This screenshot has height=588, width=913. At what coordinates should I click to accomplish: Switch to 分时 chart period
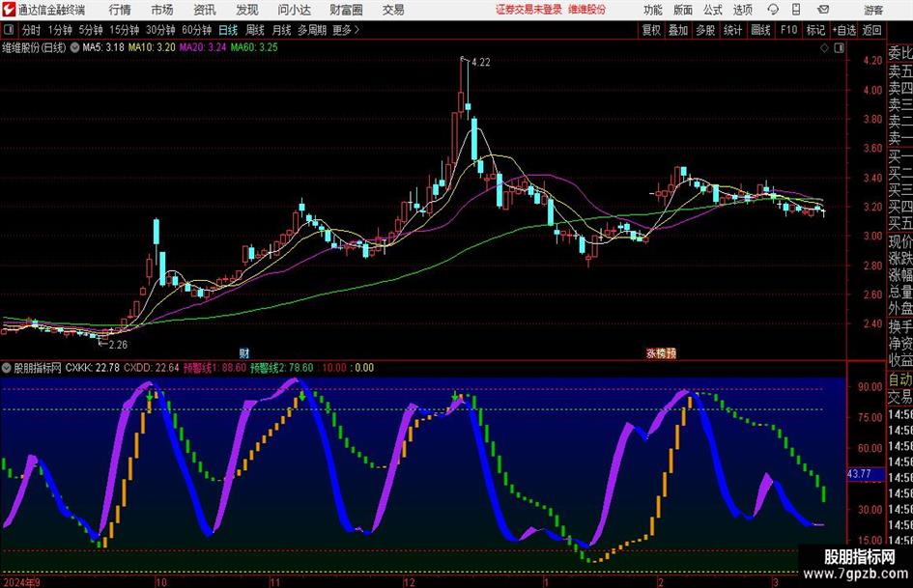point(31,30)
